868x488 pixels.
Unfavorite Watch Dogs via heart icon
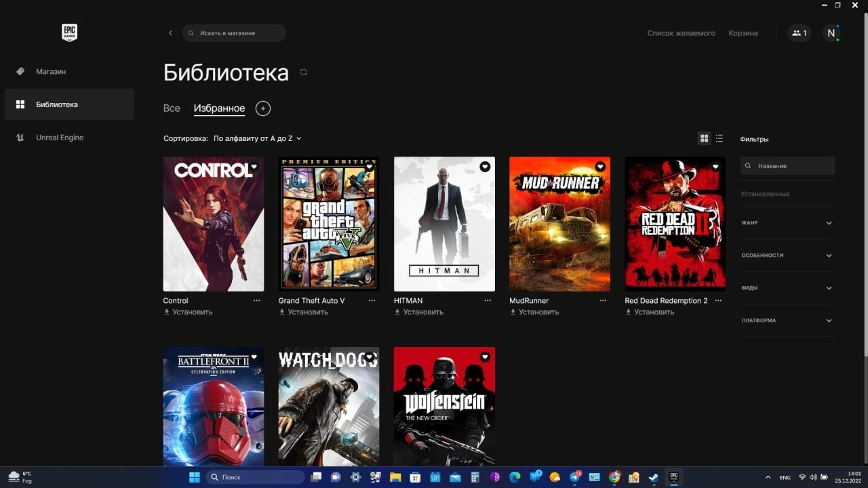click(370, 357)
